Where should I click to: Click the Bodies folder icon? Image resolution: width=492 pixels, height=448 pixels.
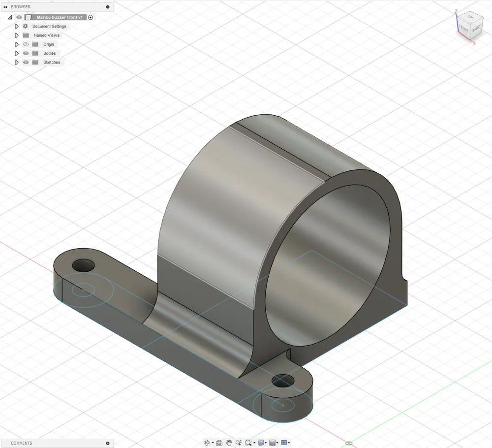35,53
